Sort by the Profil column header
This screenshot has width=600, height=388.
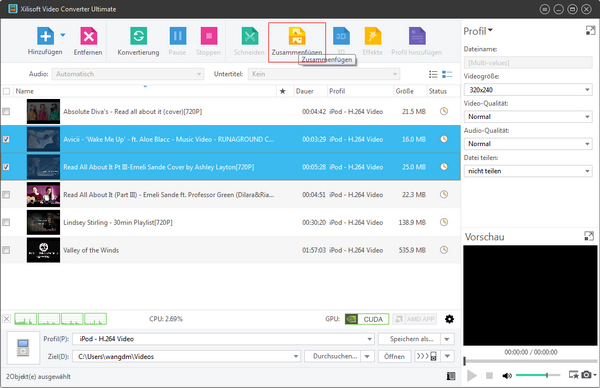[x=360, y=91]
